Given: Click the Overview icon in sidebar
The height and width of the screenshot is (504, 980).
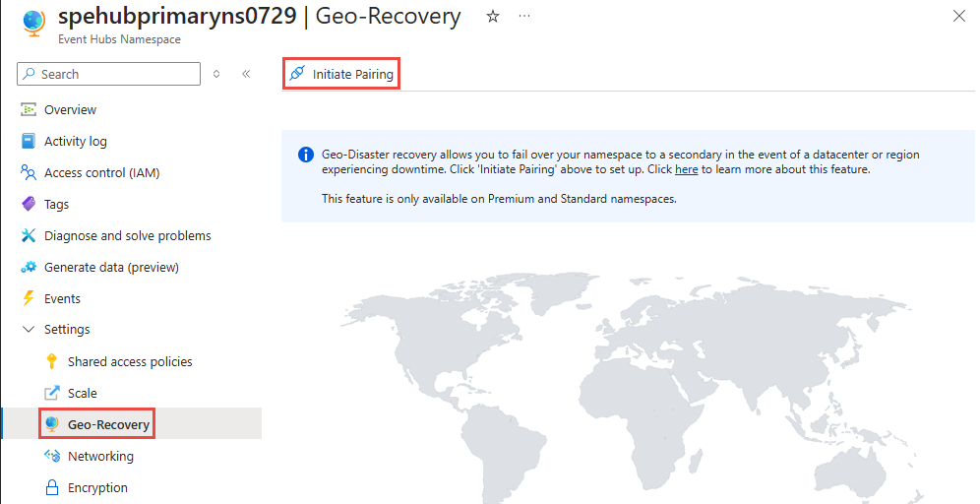Looking at the screenshot, I should [x=29, y=109].
